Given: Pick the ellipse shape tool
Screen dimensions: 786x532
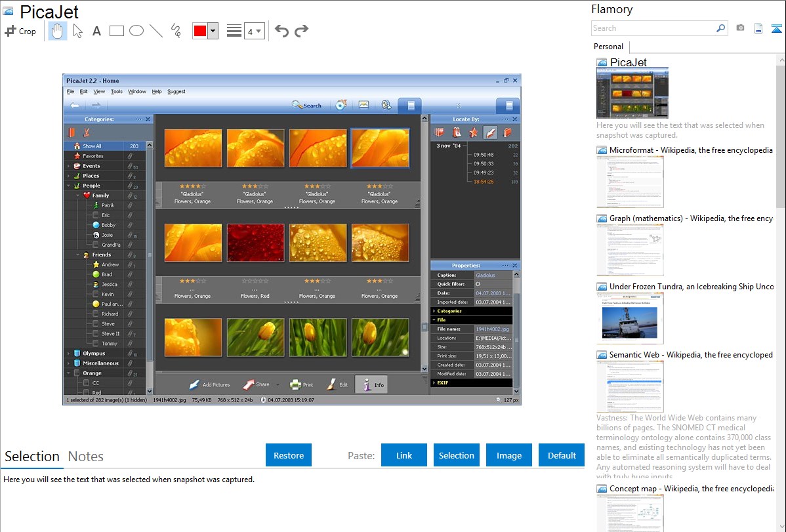Looking at the screenshot, I should [x=136, y=31].
